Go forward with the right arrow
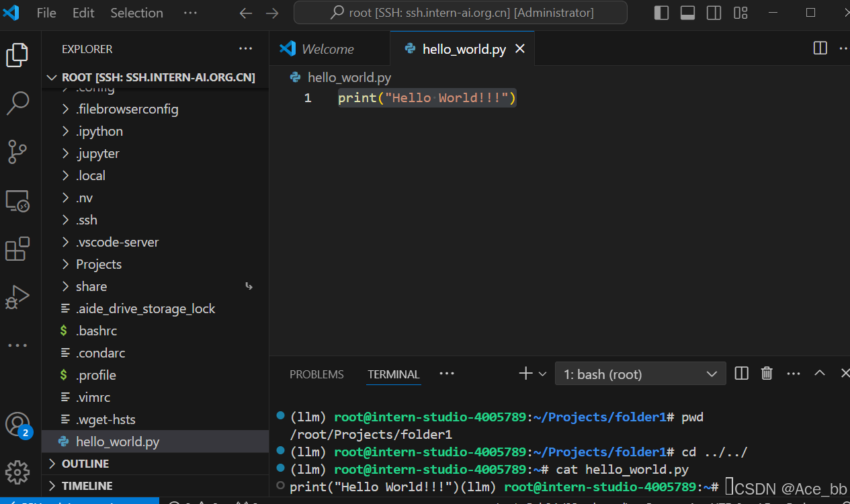 [272, 13]
